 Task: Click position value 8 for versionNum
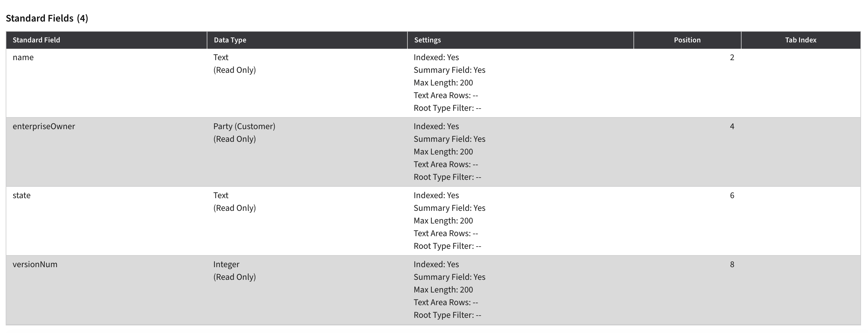(x=732, y=265)
